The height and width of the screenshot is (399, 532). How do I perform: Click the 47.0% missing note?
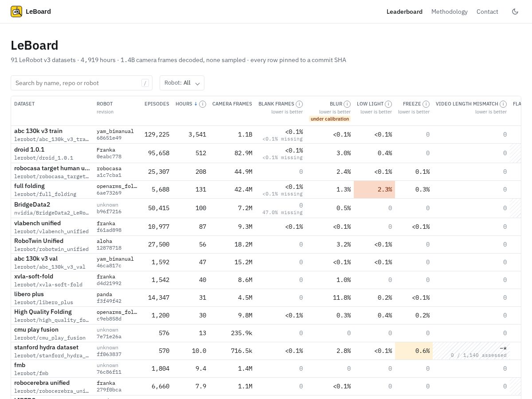[x=282, y=212]
